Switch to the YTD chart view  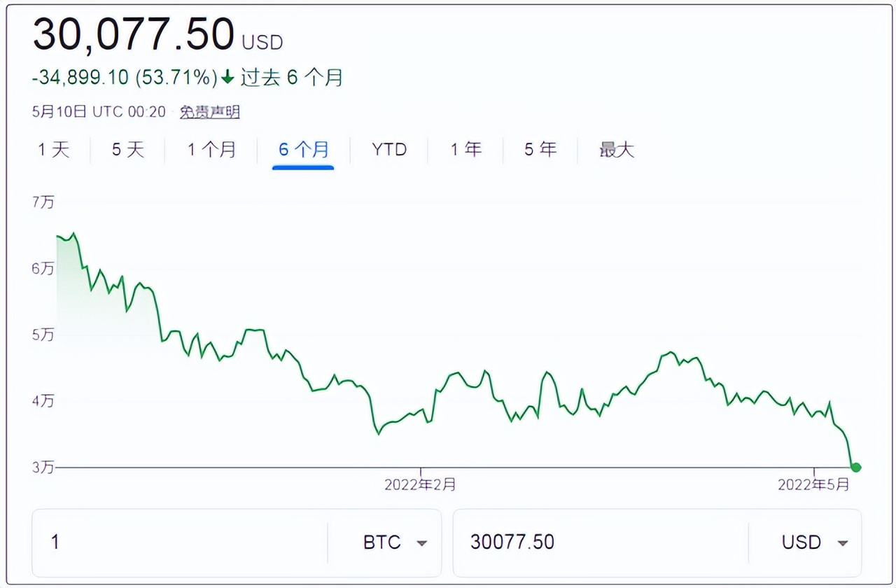click(389, 149)
